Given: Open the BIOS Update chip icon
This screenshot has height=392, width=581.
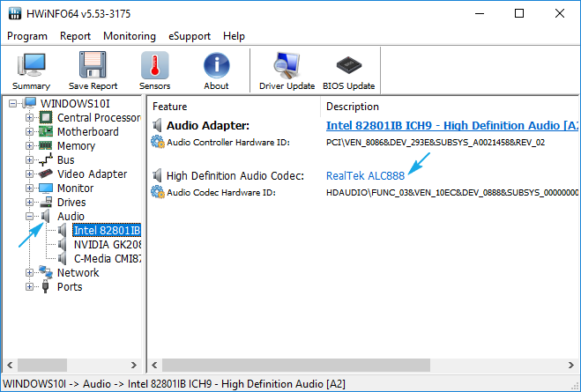Looking at the screenshot, I should (x=349, y=70).
